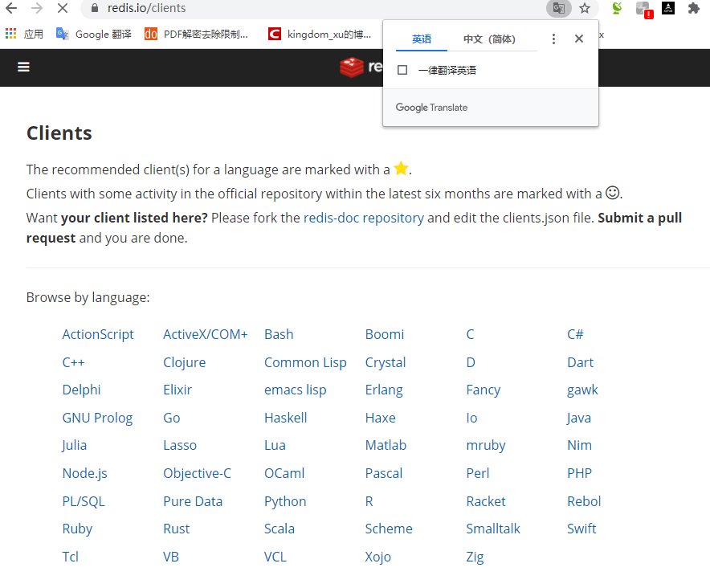710x588 pixels.
Task: Browse Python clients
Action: click(x=285, y=501)
